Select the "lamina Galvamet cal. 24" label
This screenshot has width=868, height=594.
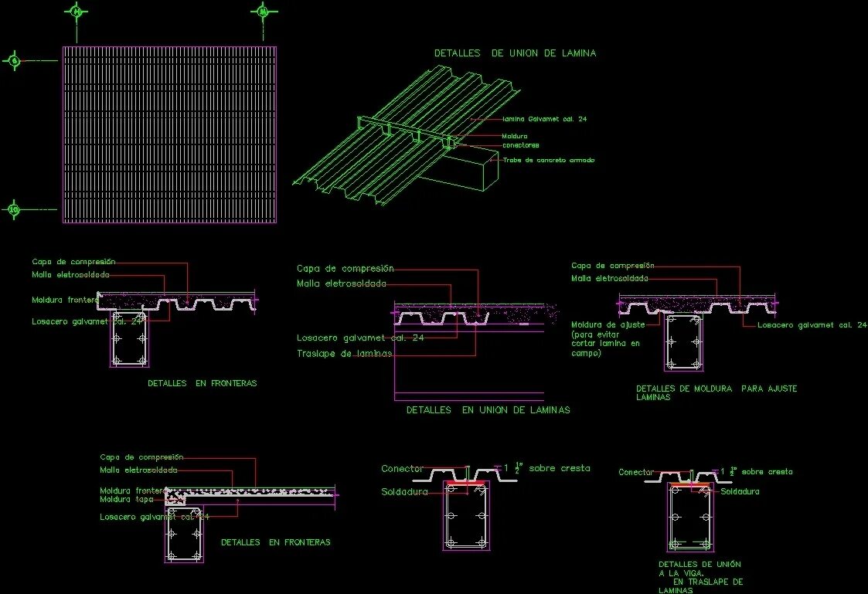pyautogui.click(x=544, y=119)
